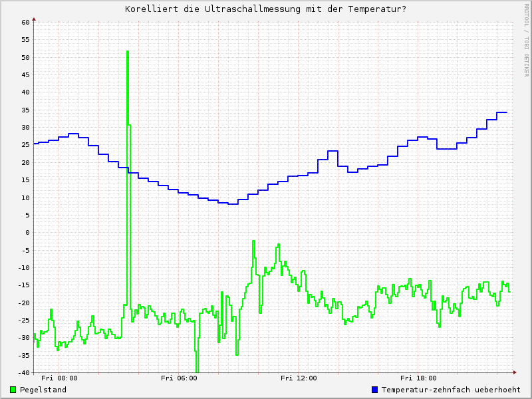Click the 60 label on the Y axis
The width and height of the screenshot is (532, 399).
click(25, 22)
